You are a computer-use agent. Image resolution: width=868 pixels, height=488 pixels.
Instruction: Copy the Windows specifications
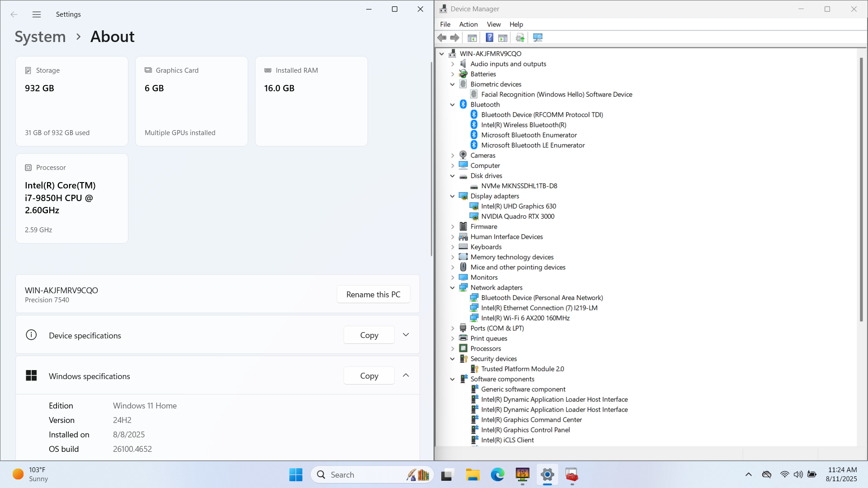tap(369, 376)
